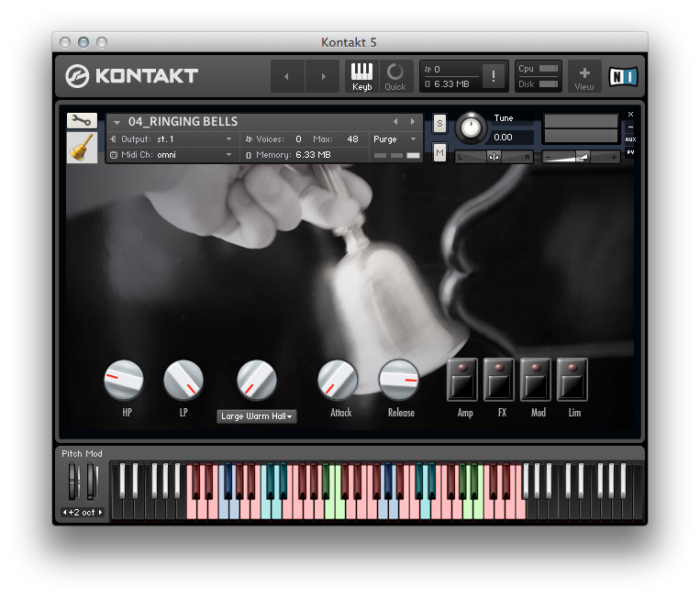Open the Large Warm Hall reverb dropdown
This screenshot has height=598, width=700.
pyautogui.click(x=257, y=416)
